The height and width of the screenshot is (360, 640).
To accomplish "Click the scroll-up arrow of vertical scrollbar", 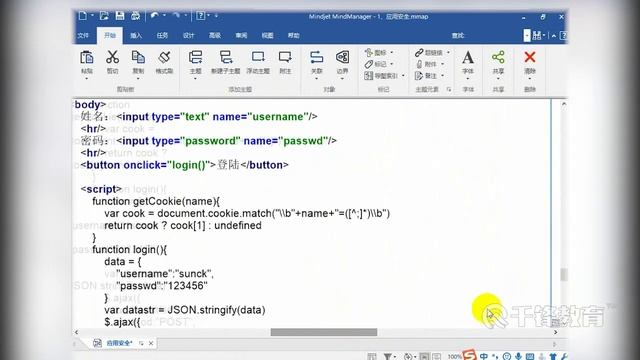I will (564, 104).
